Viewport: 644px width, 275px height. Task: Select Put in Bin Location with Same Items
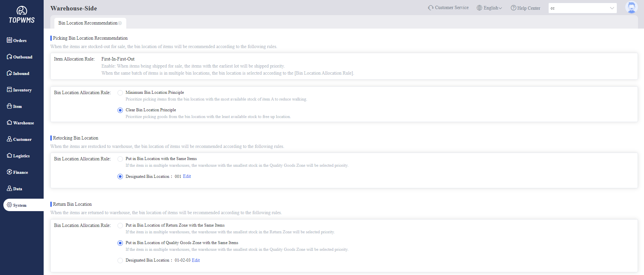point(120,159)
